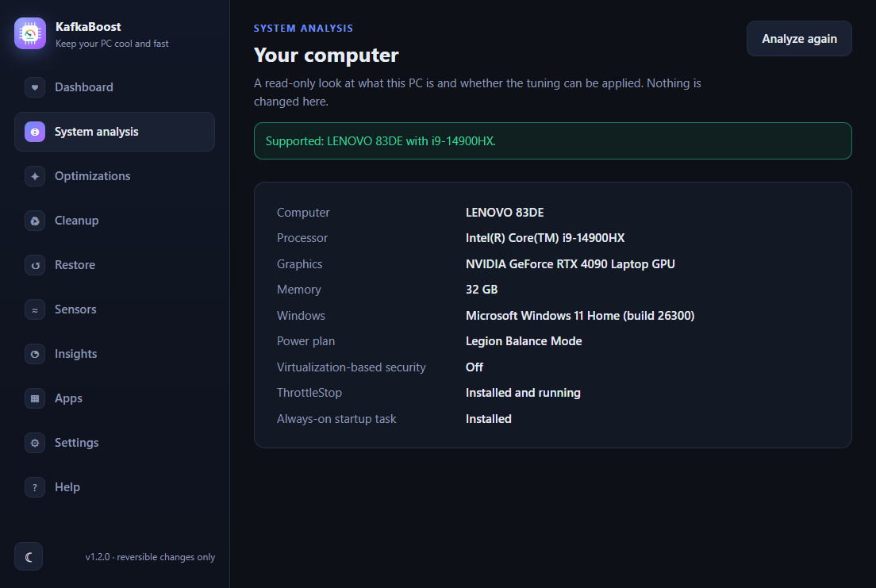Go to the Optimizations section
876x588 pixels.
(114, 176)
